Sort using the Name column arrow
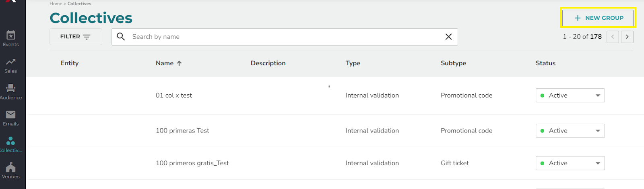Viewport: 644px width, 189px height. (x=180, y=63)
